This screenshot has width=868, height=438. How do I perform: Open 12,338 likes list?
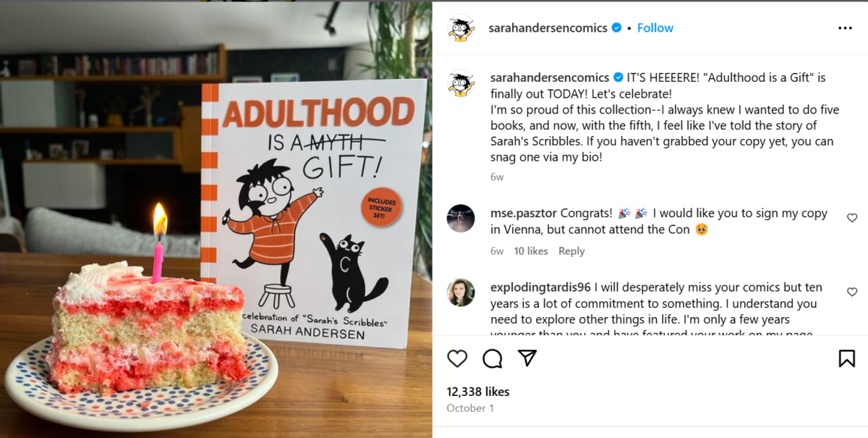point(478,392)
